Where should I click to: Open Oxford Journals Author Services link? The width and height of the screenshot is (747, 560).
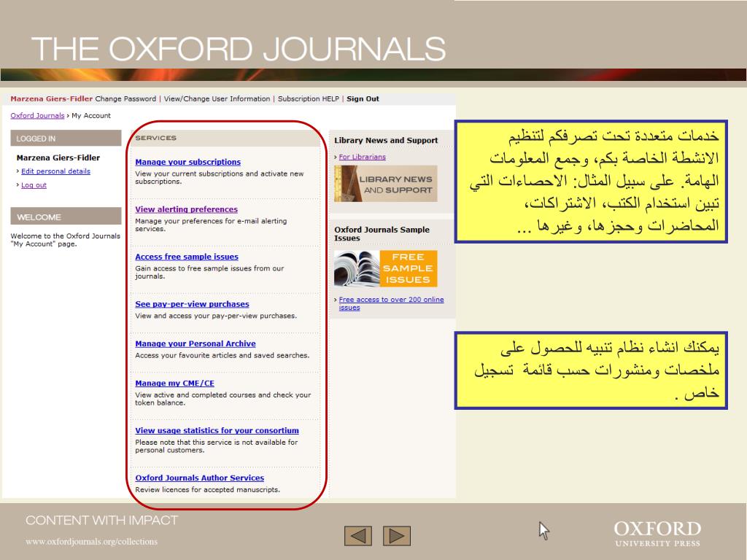(200, 478)
